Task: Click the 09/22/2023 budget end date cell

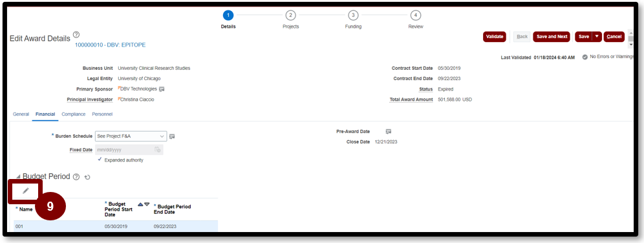Action: tap(165, 226)
